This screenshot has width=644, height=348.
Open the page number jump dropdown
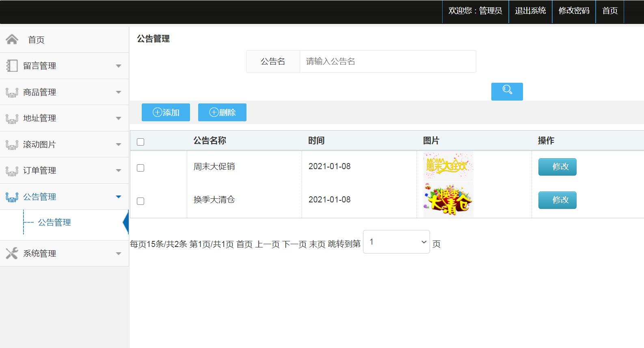396,242
